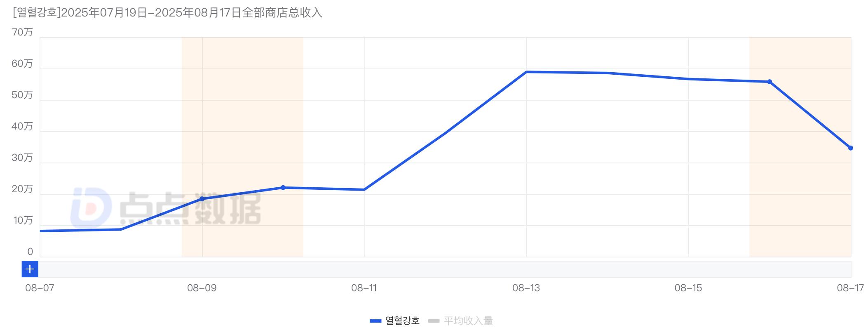
Task: Select the data point dot on 08-10
Action: 283,188
